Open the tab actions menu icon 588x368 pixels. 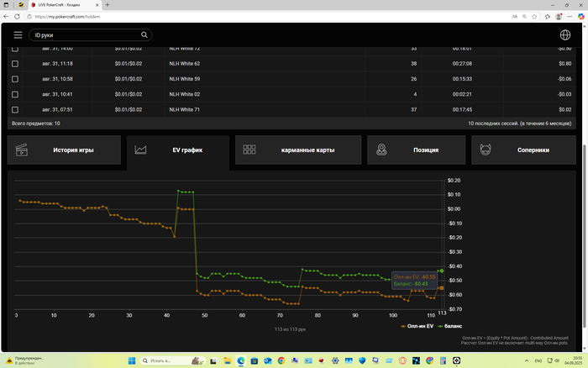(6, 5)
